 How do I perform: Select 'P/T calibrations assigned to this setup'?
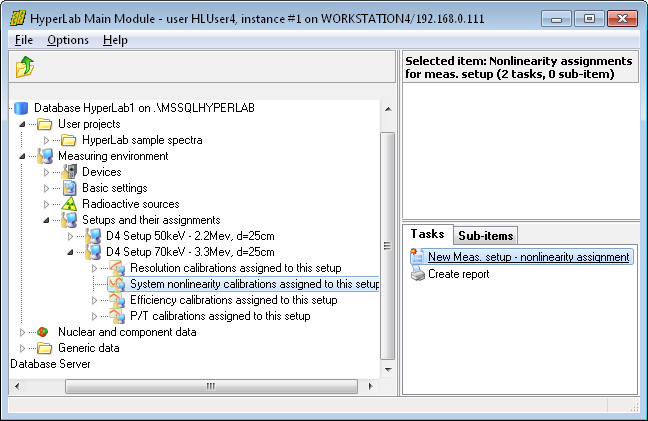(x=220, y=316)
